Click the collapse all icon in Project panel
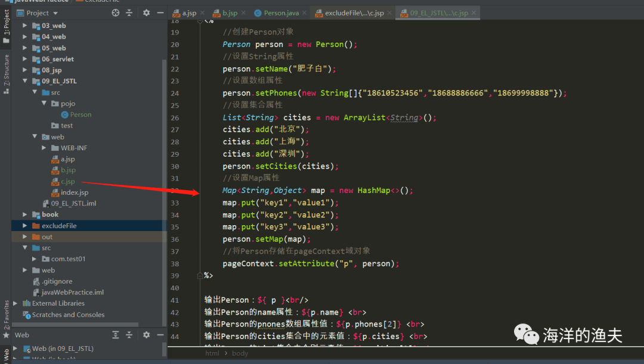This screenshot has height=364, width=644. [x=129, y=13]
